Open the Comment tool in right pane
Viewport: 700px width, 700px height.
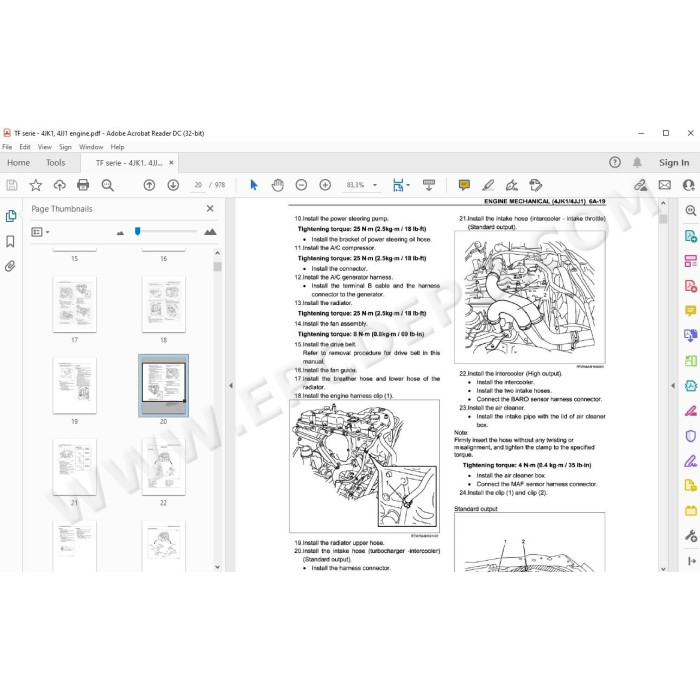pyautogui.click(x=691, y=311)
